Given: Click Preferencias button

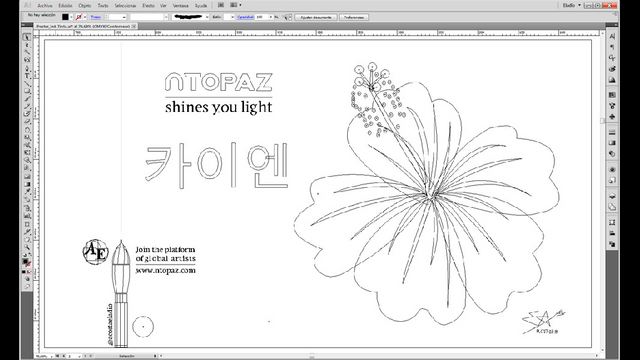Looking at the screenshot, I should click(354, 17).
